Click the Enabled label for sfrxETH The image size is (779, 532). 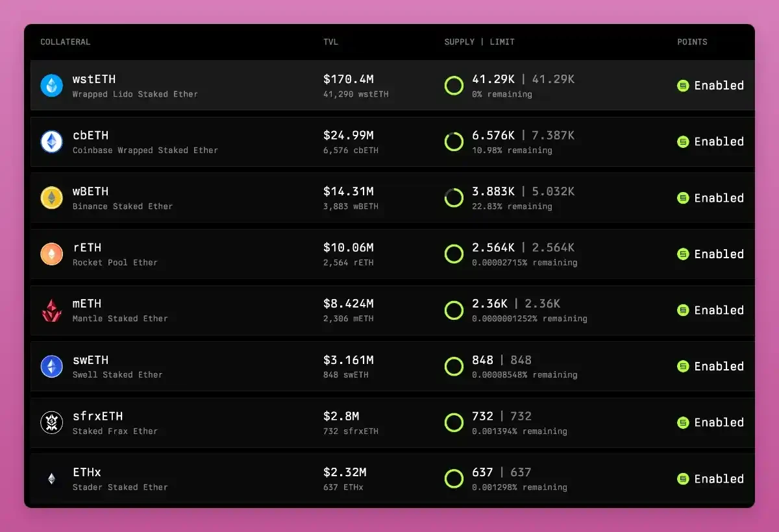coord(719,422)
